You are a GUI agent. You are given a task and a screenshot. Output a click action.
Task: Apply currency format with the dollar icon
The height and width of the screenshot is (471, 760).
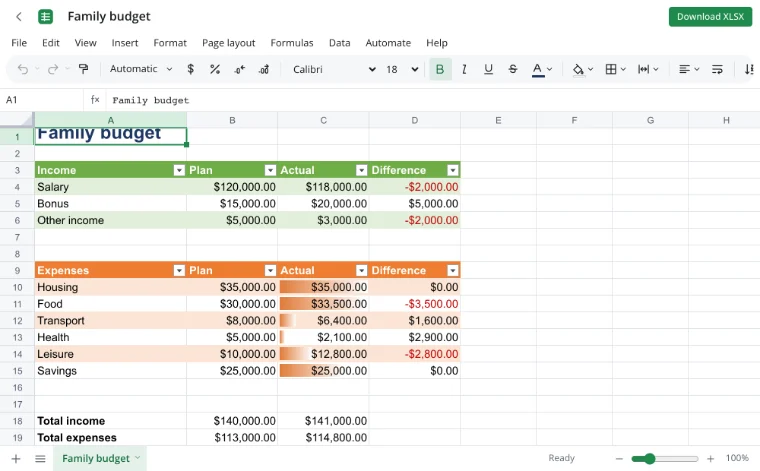tap(190, 69)
